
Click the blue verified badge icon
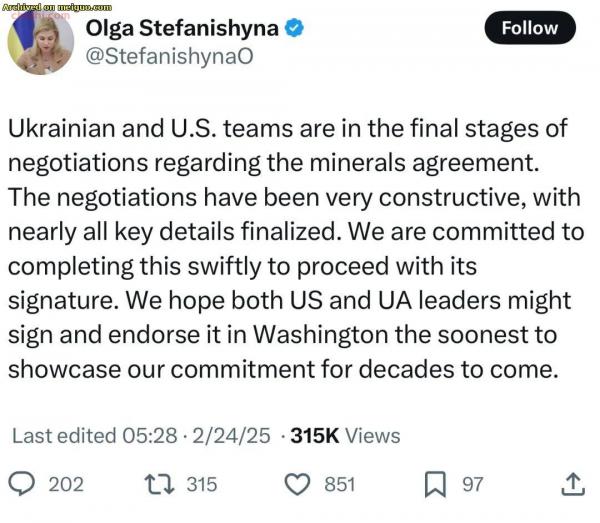[x=294, y=28]
